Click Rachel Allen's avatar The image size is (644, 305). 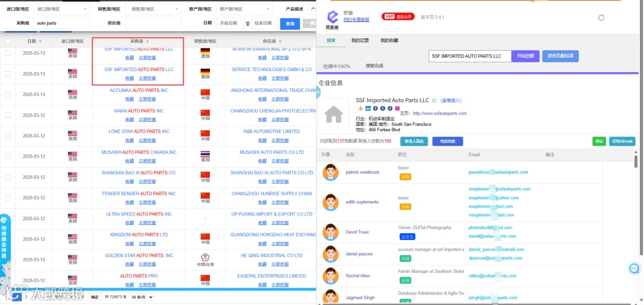click(330, 276)
